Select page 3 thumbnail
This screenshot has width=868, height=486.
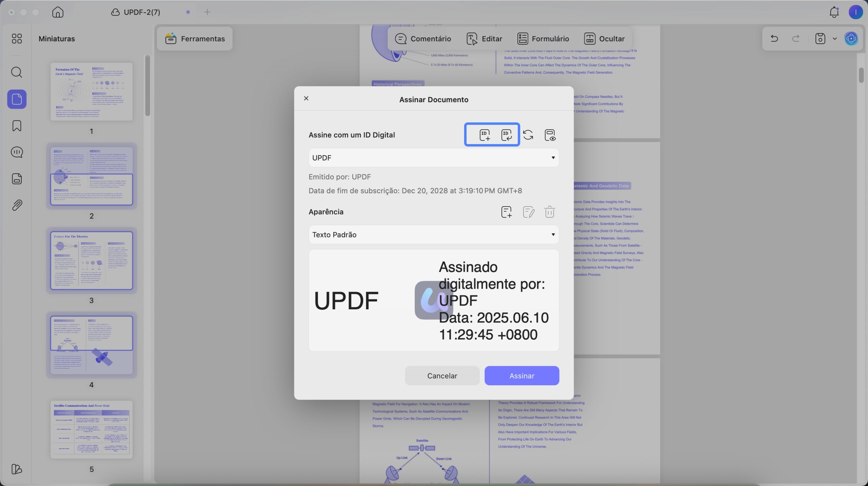tap(92, 260)
